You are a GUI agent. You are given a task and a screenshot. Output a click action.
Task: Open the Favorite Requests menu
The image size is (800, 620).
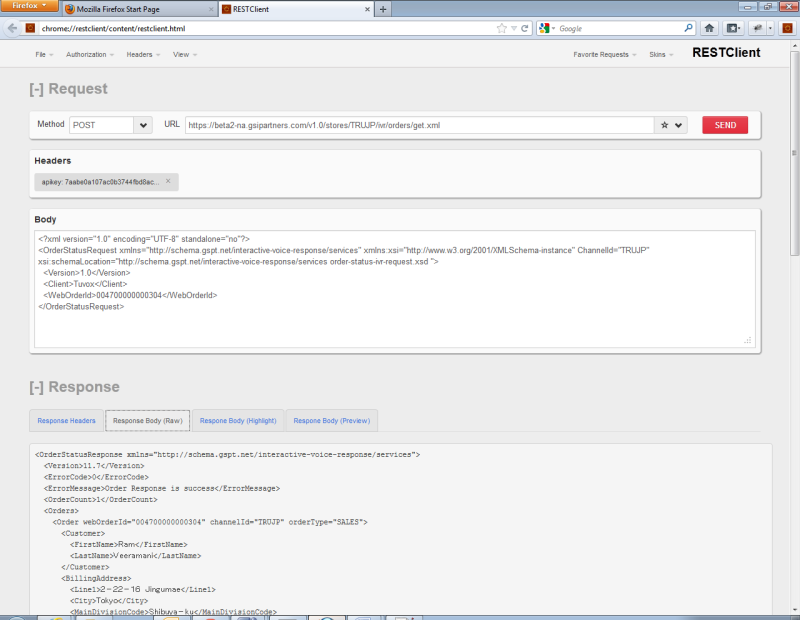tap(604, 54)
